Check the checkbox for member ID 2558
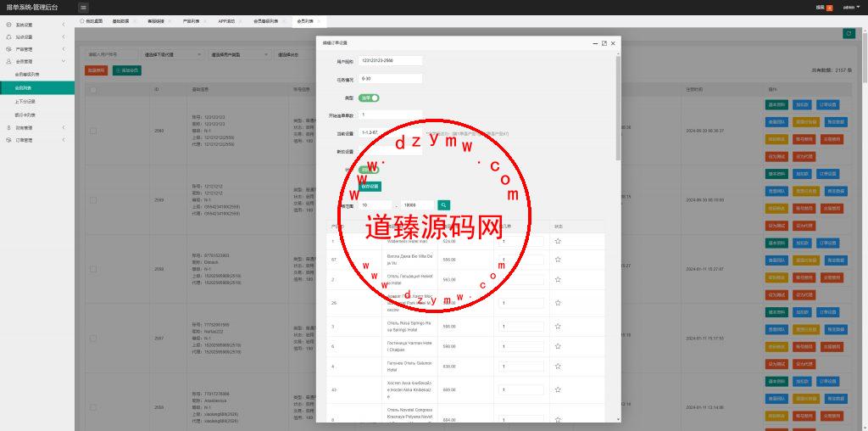This screenshot has width=868, height=431. (x=93, y=269)
